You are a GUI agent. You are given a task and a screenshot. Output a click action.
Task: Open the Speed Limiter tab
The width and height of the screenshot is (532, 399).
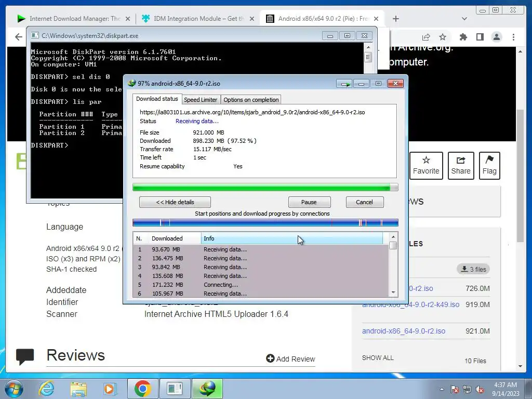(x=201, y=100)
